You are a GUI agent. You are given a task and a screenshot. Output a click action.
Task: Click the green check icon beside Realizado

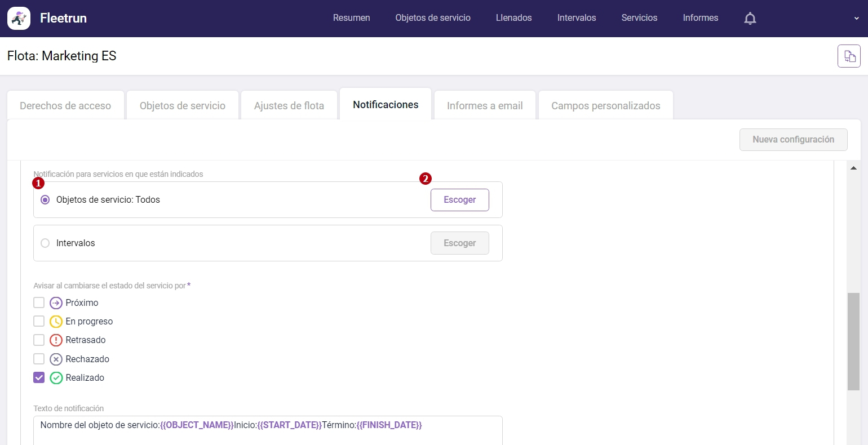(56, 377)
